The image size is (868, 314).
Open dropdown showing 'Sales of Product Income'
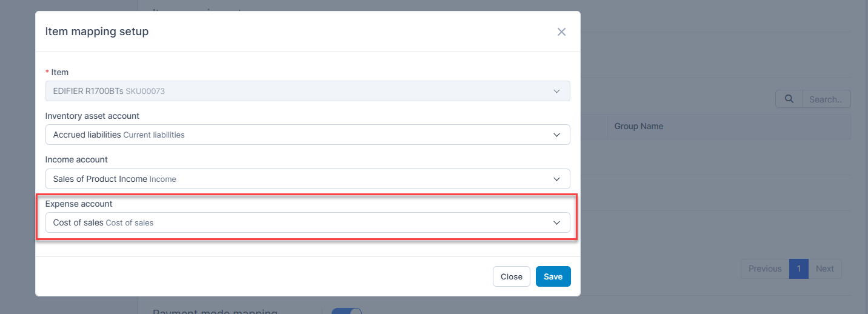[x=303, y=179]
